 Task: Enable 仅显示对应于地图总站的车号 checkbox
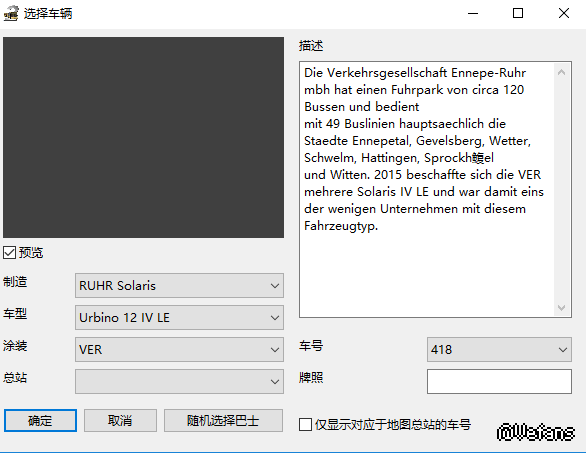pos(305,425)
